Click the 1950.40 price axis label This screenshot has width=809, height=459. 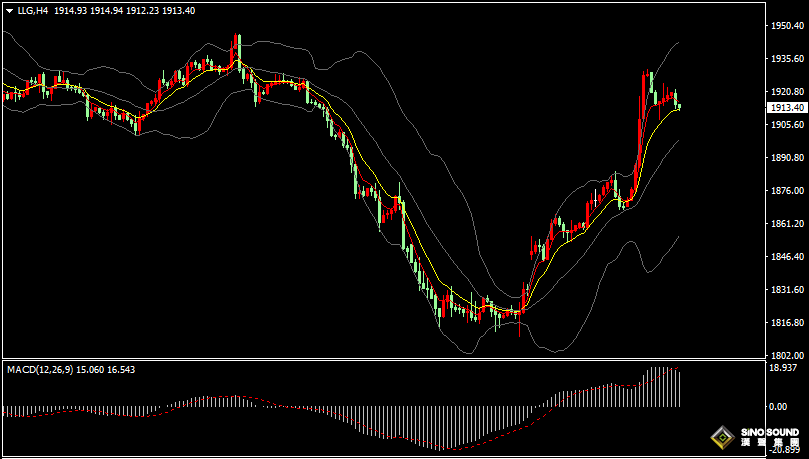pos(787,26)
